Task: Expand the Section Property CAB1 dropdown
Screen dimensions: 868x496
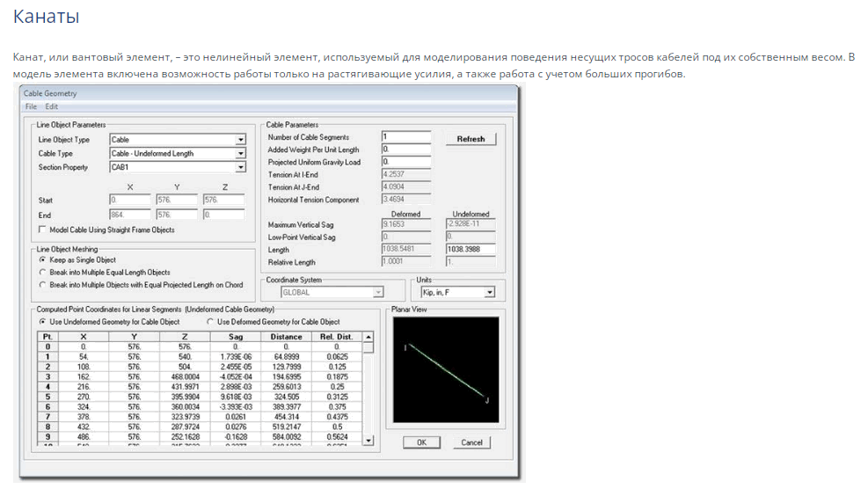Action: click(240, 167)
